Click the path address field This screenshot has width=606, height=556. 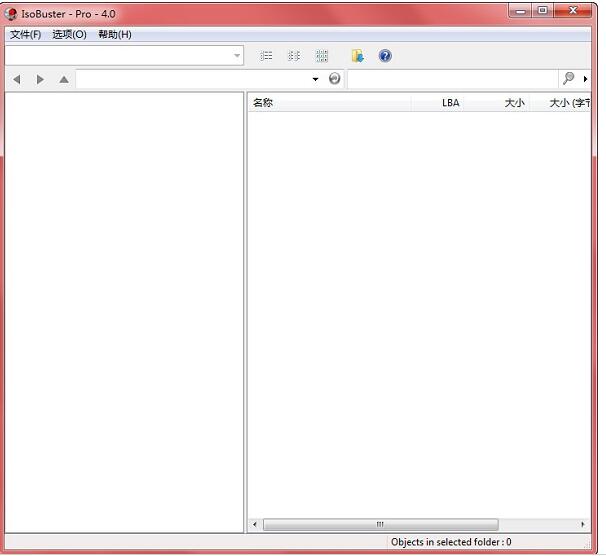[192, 79]
